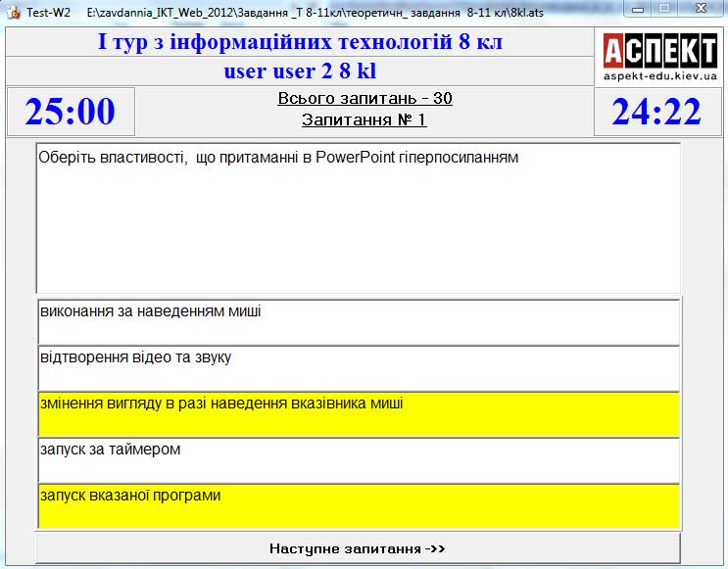Close the Test-W2 test window

(x=701, y=9)
